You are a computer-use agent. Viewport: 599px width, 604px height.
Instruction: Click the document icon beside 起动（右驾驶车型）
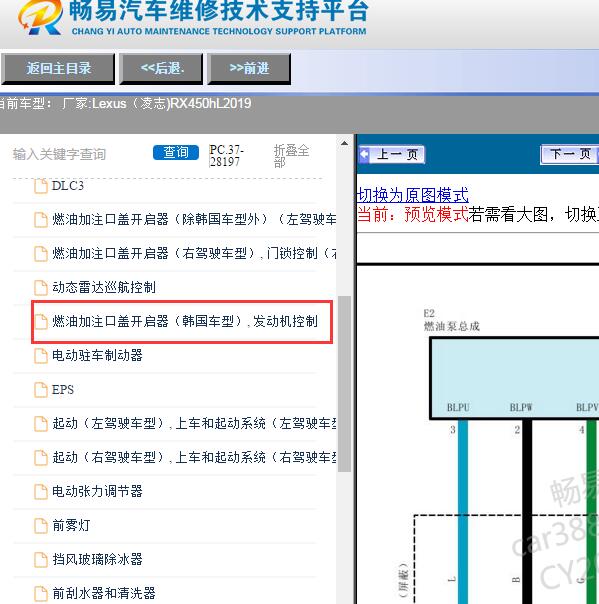coord(41,458)
